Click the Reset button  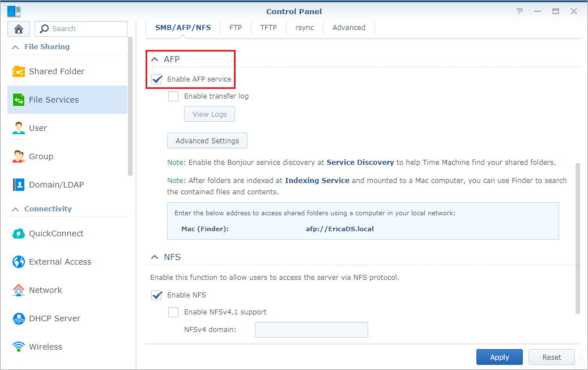tap(552, 357)
